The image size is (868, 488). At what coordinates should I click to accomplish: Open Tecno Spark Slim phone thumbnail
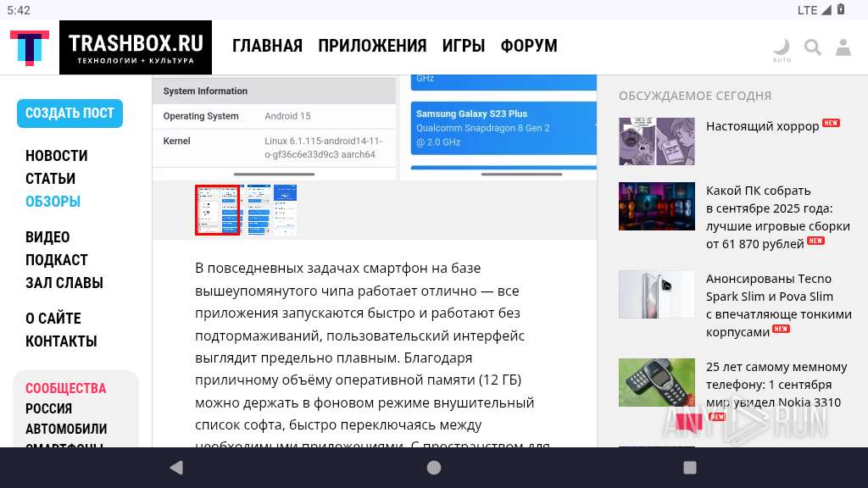click(657, 294)
